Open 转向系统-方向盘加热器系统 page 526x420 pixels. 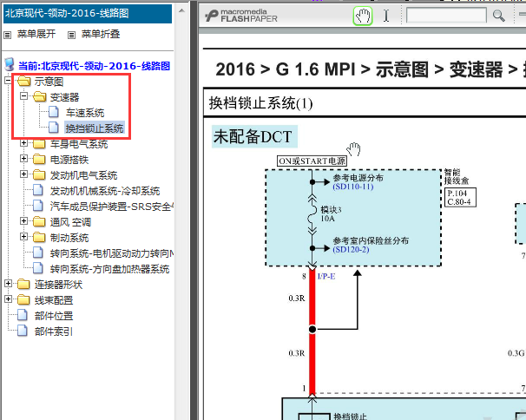click(x=109, y=269)
